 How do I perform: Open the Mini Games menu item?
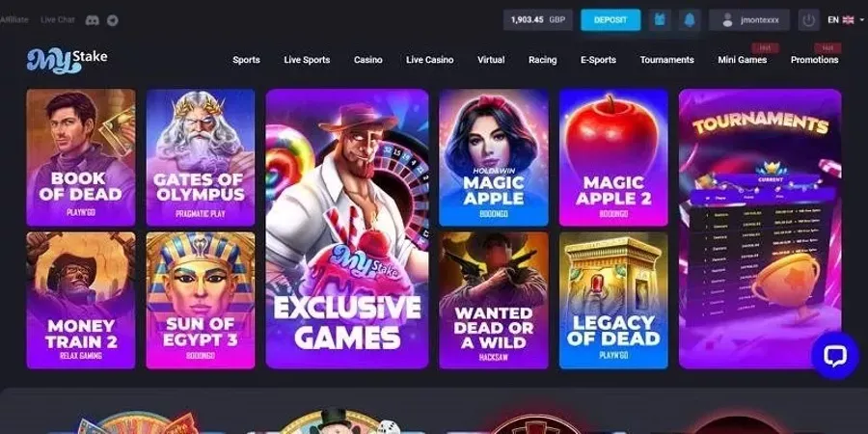[x=742, y=60]
